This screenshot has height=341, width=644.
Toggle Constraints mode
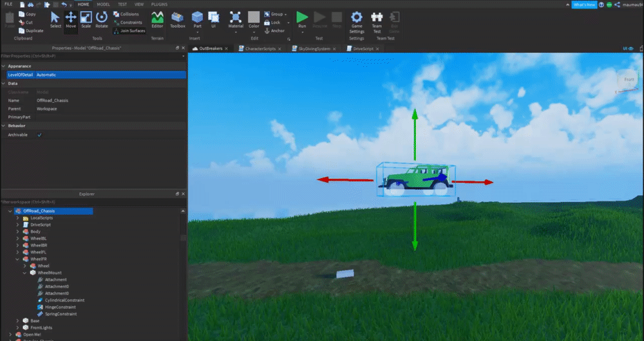[128, 23]
